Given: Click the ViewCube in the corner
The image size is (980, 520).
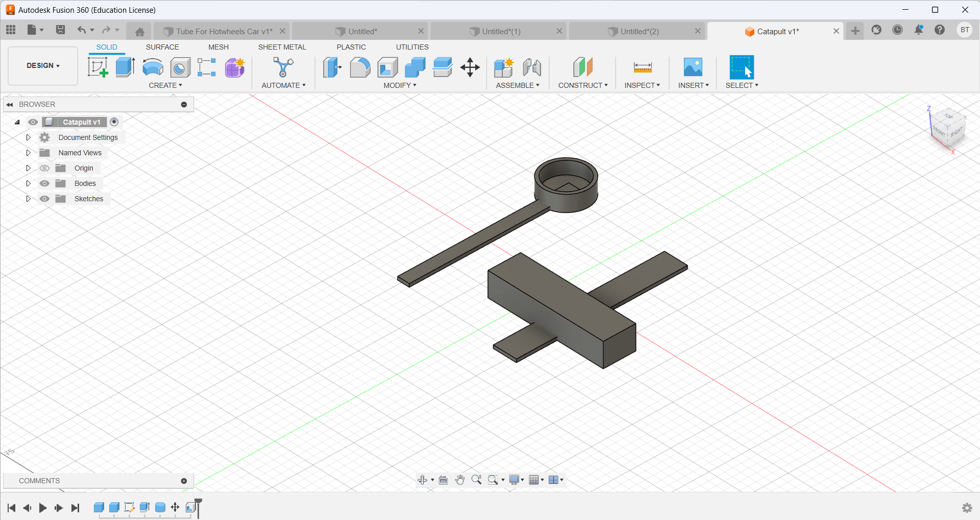Looking at the screenshot, I should point(947,129).
